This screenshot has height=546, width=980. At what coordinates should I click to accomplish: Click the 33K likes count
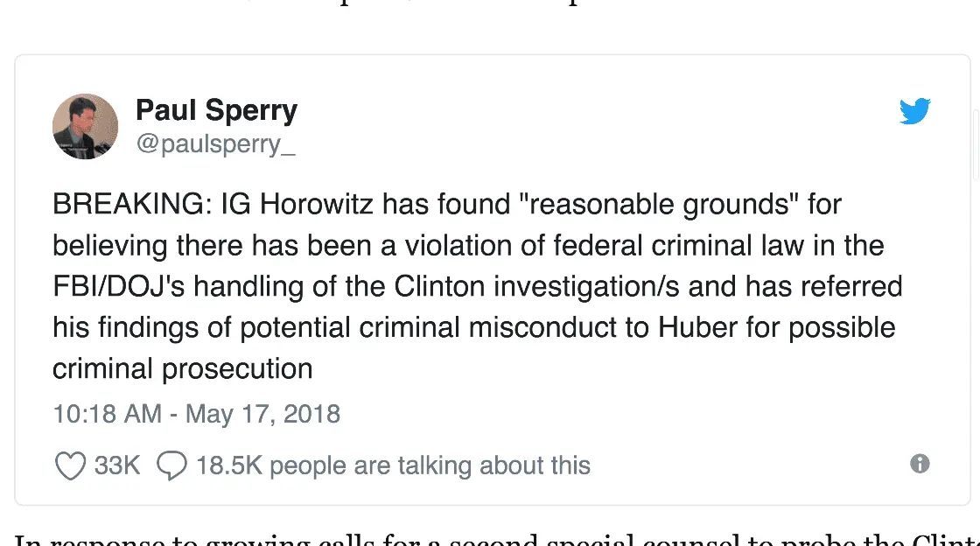[117, 465]
